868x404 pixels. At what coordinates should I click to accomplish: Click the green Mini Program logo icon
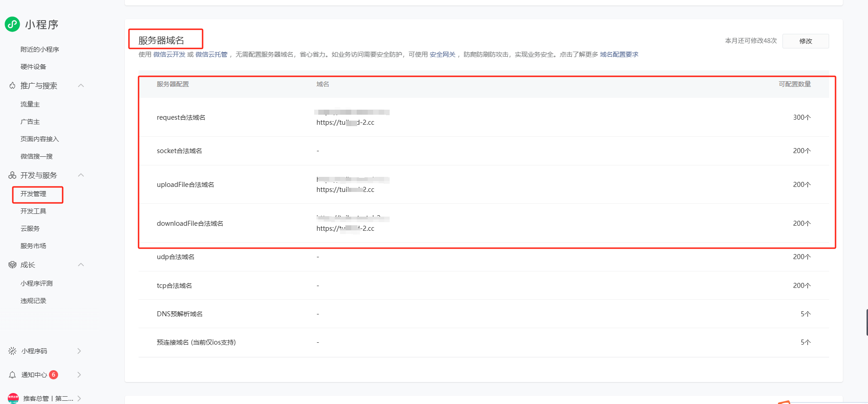12,24
